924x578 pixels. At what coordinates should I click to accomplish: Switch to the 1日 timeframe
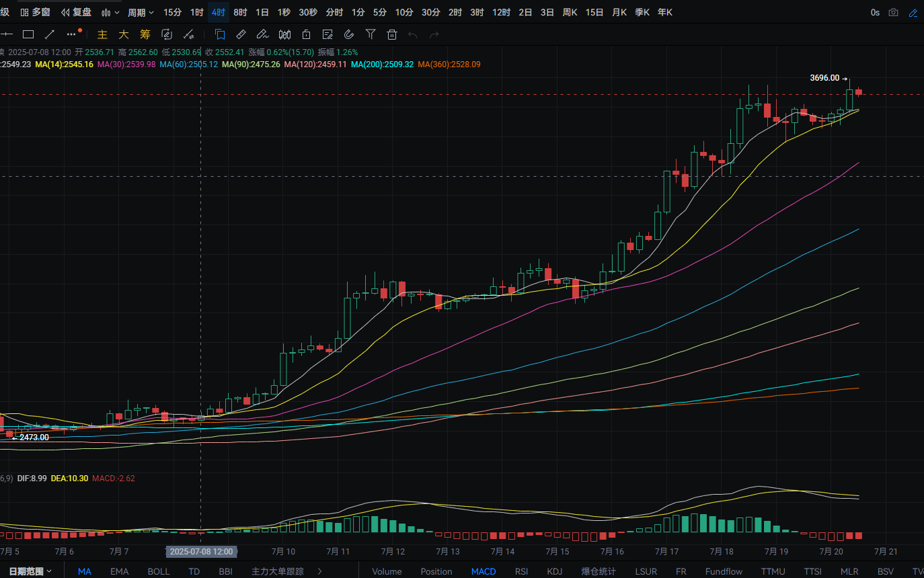coord(262,12)
